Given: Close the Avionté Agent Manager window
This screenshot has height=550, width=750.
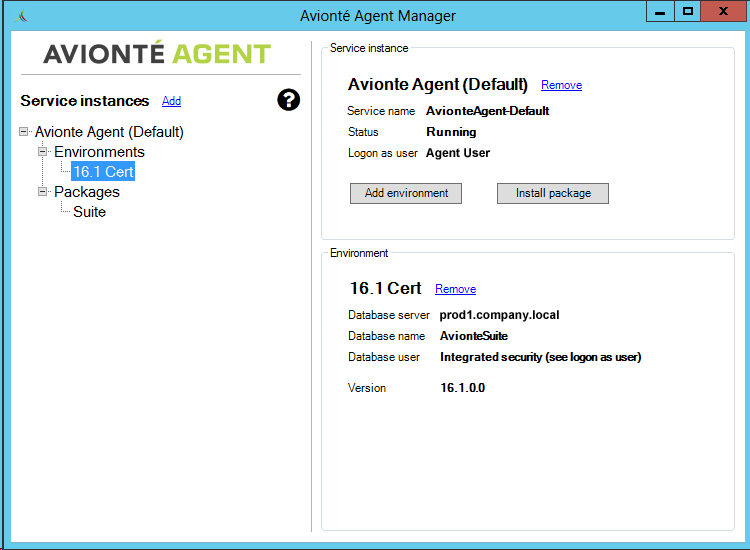Looking at the screenshot, I should (724, 11).
